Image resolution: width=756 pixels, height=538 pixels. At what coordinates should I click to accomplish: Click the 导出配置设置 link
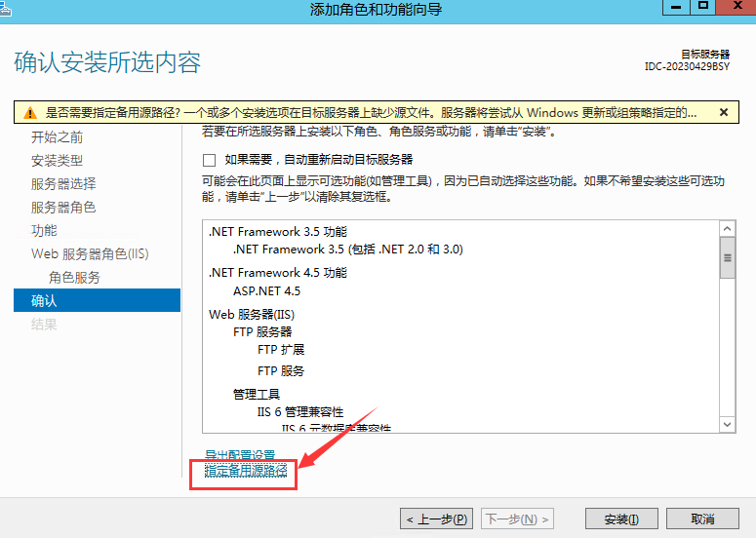240,455
